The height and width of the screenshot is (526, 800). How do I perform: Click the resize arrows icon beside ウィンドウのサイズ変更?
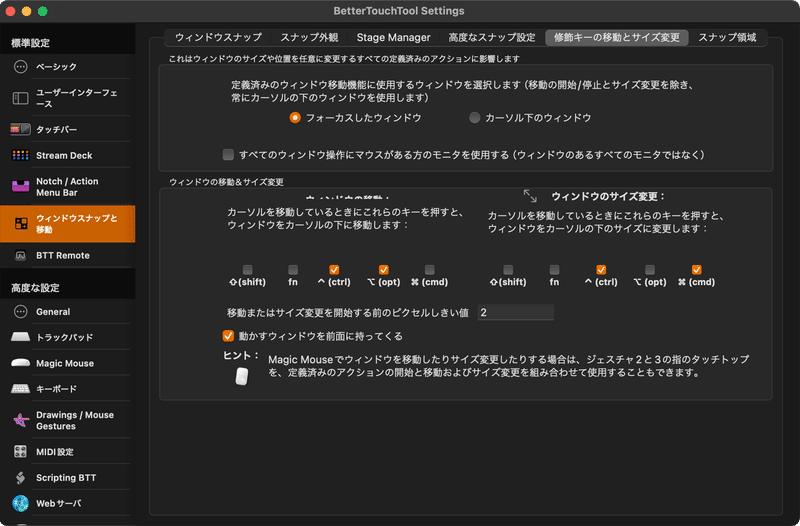click(530, 196)
